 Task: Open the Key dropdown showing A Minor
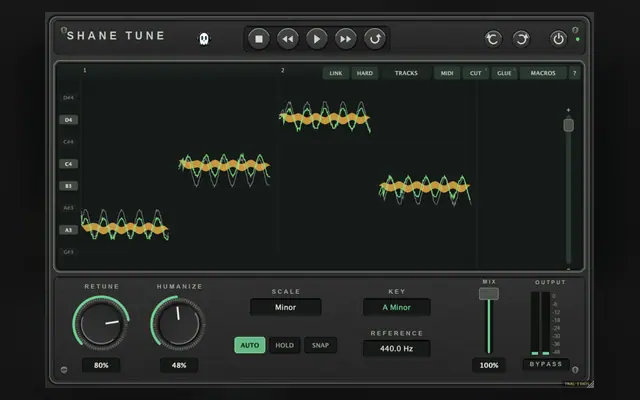pos(396,307)
